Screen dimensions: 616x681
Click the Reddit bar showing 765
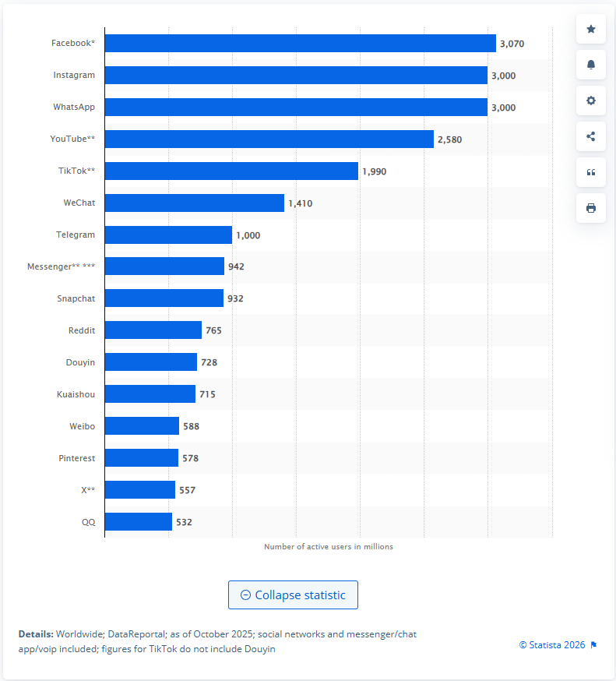tap(153, 330)
